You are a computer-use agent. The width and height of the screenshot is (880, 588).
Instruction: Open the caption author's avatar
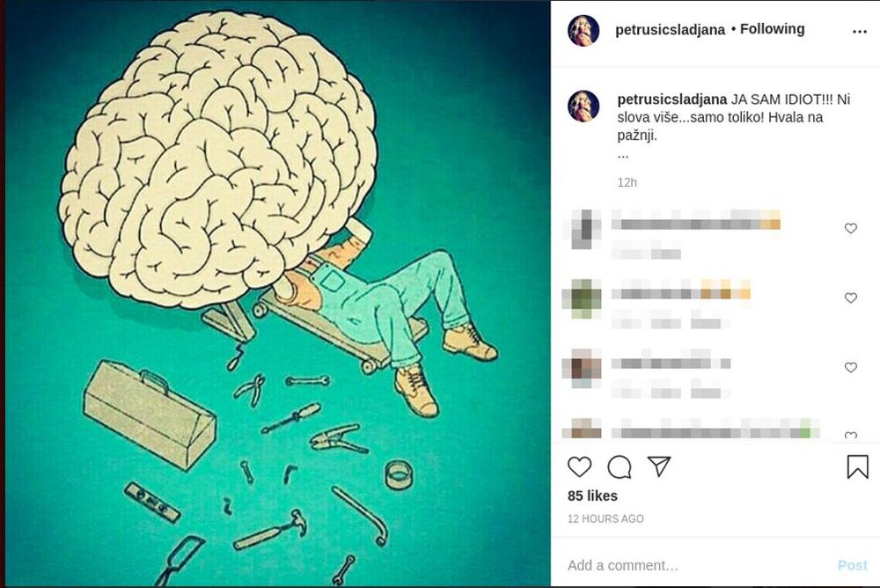click(583, 106)
